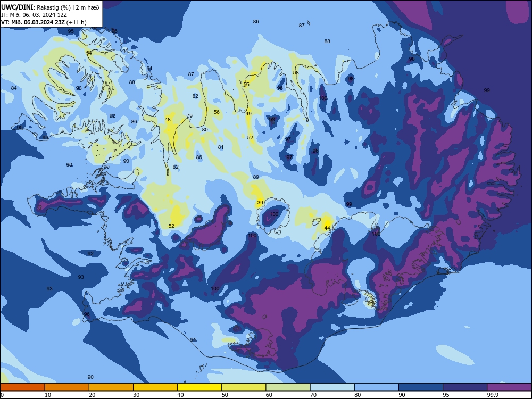
Task: Click the humidity value 54 in the Westfjords
Action: (x=89, y=53)
